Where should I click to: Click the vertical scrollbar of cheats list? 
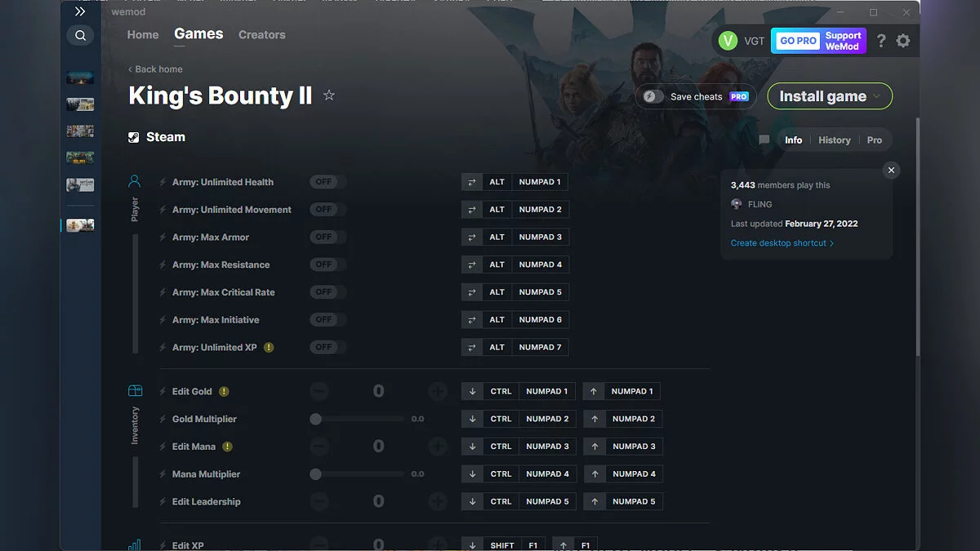[918, 237]
